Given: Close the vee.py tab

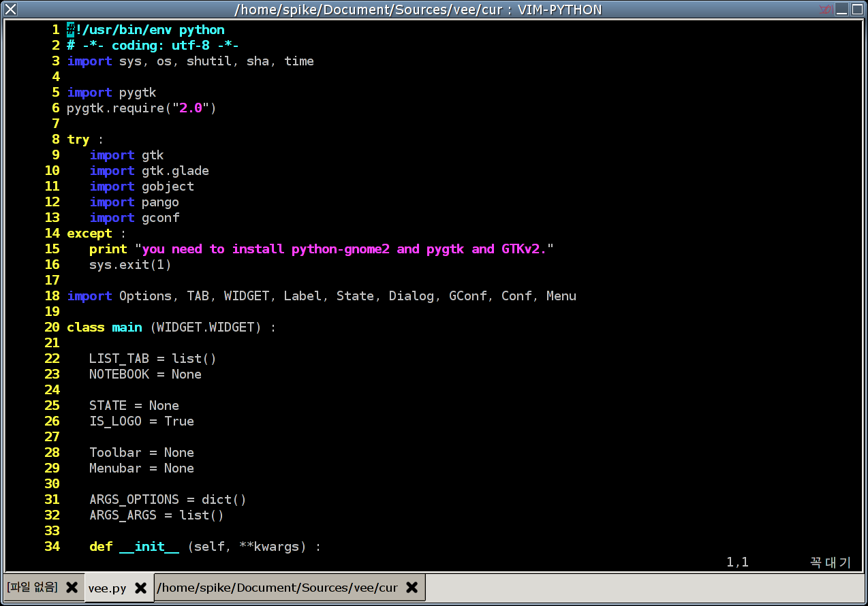Looking at the screenshot, I should pyautogui.click(x=140, y=588).
